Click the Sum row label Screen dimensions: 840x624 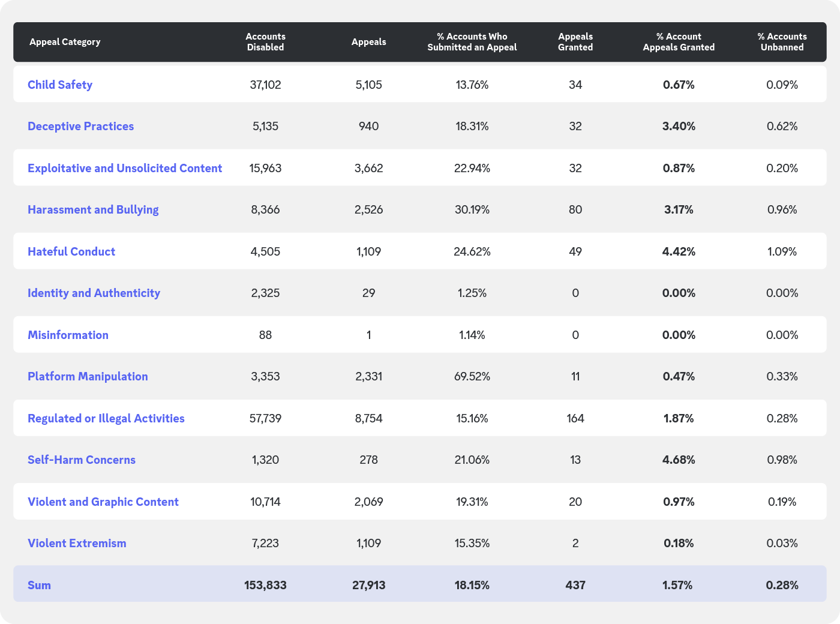[x=39, y=585]
